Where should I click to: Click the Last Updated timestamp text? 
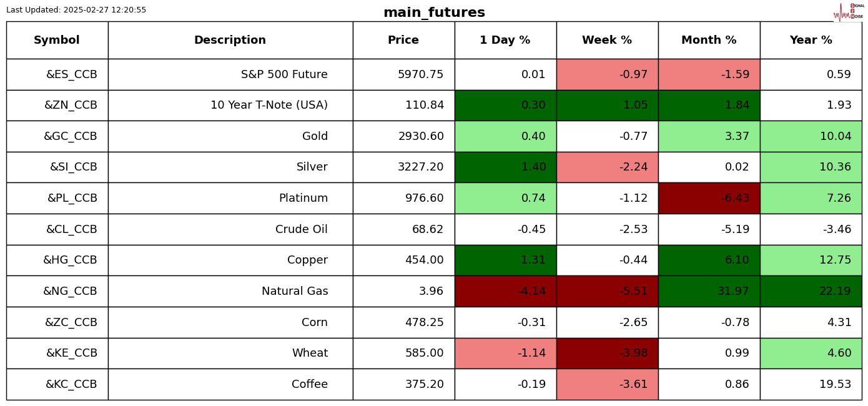coord(76,10)
